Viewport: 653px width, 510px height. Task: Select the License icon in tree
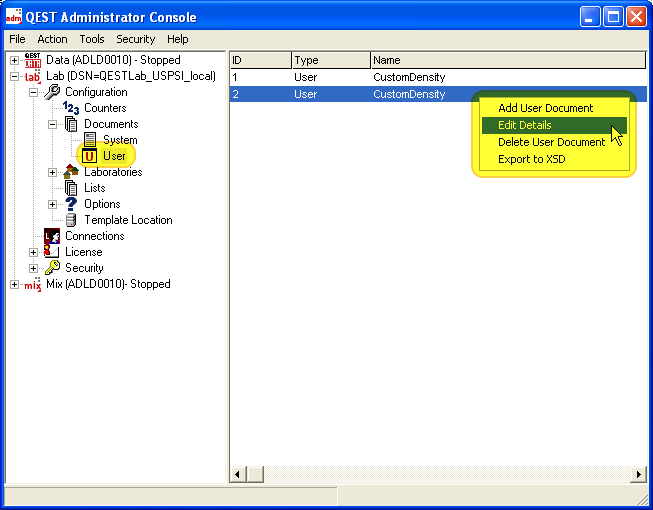tap(52, 252)
